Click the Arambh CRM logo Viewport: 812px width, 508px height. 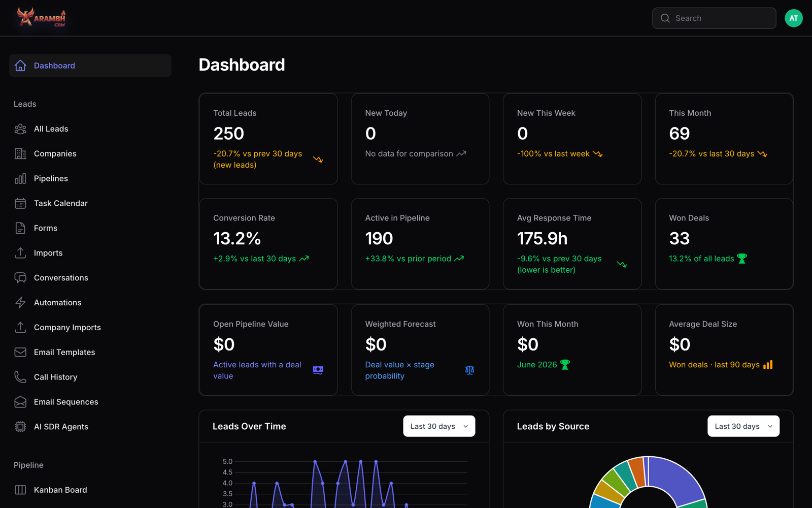pos(42,18)
